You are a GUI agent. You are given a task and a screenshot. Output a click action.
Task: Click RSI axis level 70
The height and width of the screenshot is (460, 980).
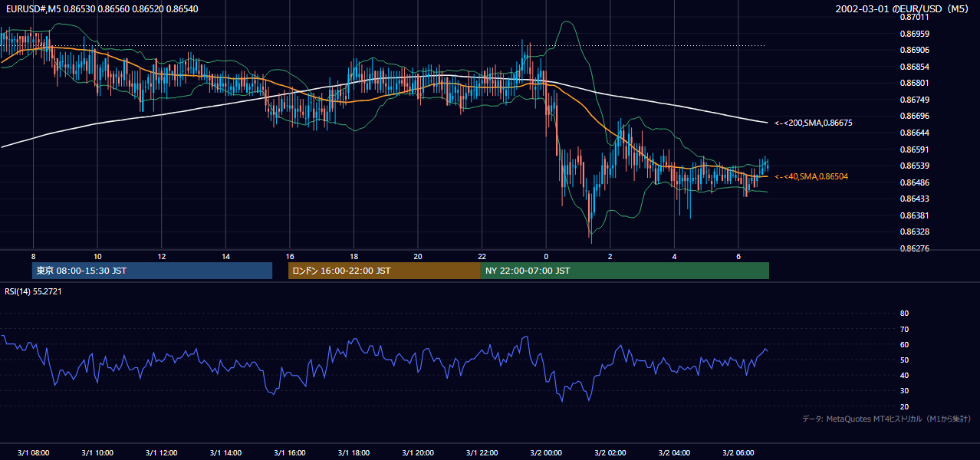[x=904, y=329]
